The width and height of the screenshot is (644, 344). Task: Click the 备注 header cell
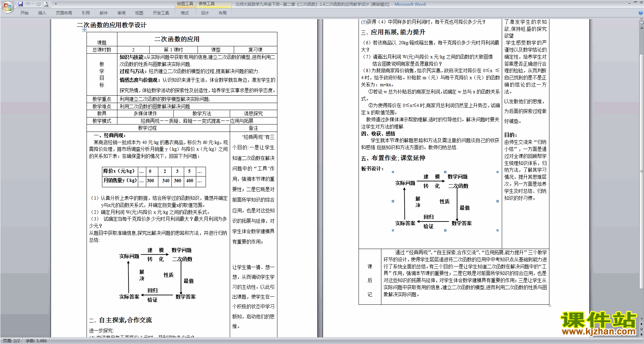pyautogui.click(x=253, y=128)
